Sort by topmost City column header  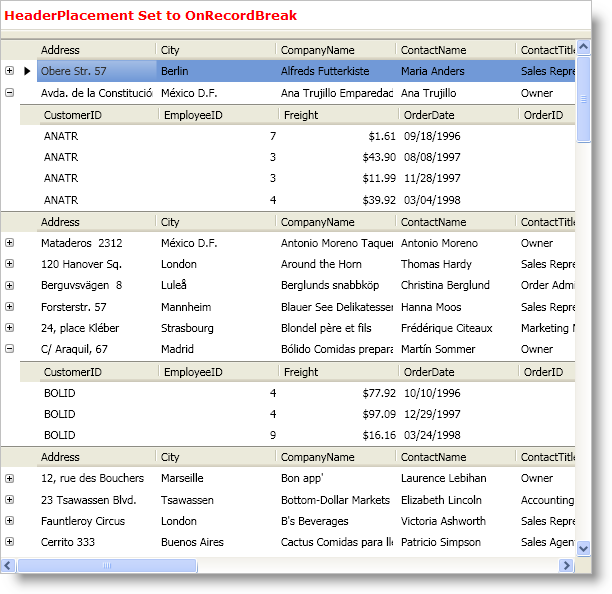[x=216, y=50]
